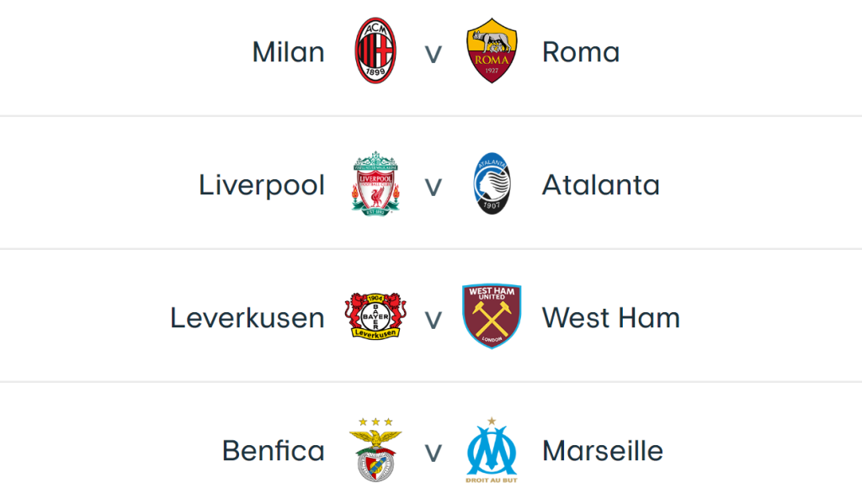Open the Milan team name
The image size is (862, 504).
pos(288,52)
